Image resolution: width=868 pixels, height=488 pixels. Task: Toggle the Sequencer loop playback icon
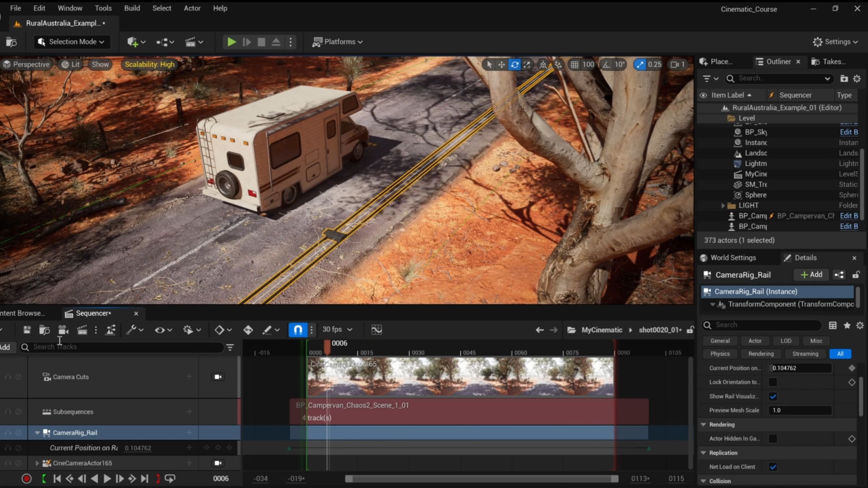170,479
